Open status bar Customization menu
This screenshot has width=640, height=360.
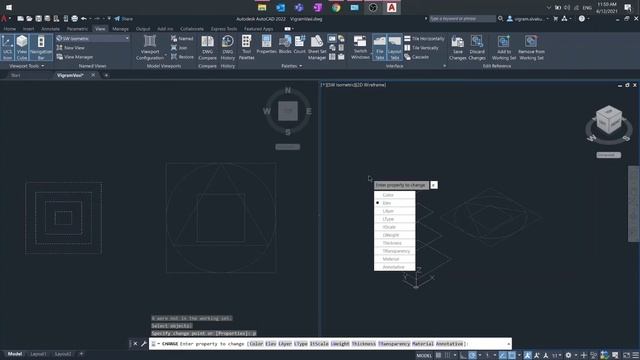tap(636, 355)
